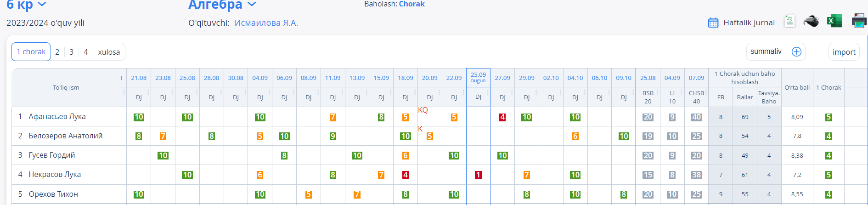The image size is (868, 205).
Task: Expand the 6 кр class dropdown
Action: (42, 5)
